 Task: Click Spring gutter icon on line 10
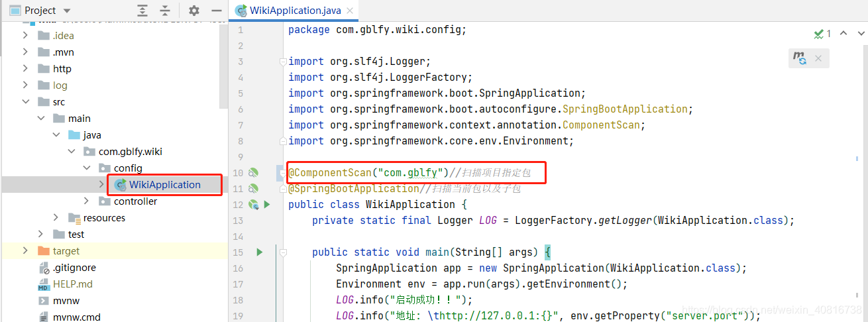pos(253,173)
